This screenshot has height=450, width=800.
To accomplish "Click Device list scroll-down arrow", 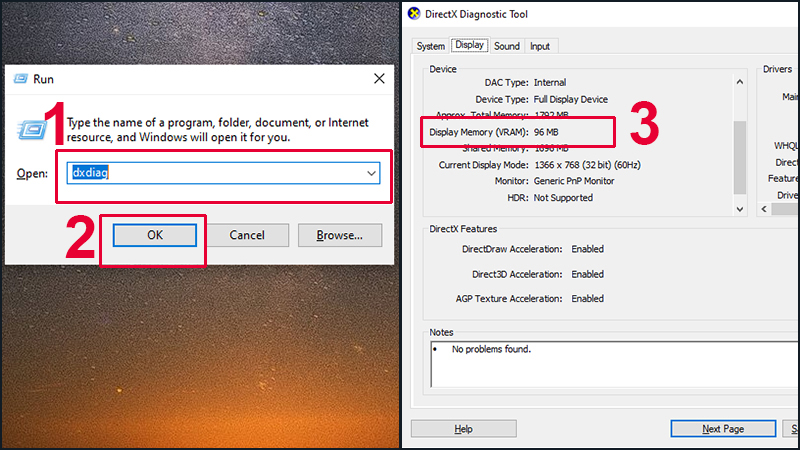I will pyautogui.click(x=740, y=209).
